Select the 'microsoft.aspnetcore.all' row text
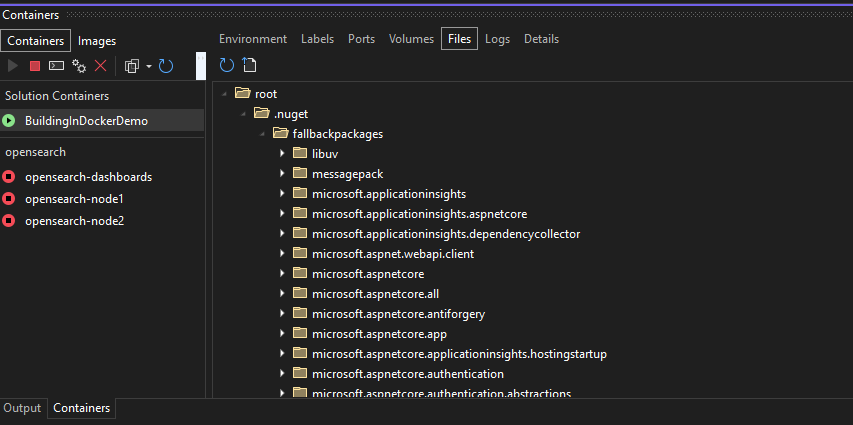 point(375,294)
